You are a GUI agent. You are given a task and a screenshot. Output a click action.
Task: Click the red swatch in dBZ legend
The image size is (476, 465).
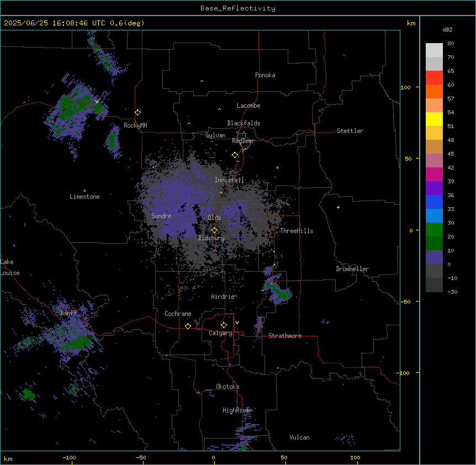click(434, 77)
